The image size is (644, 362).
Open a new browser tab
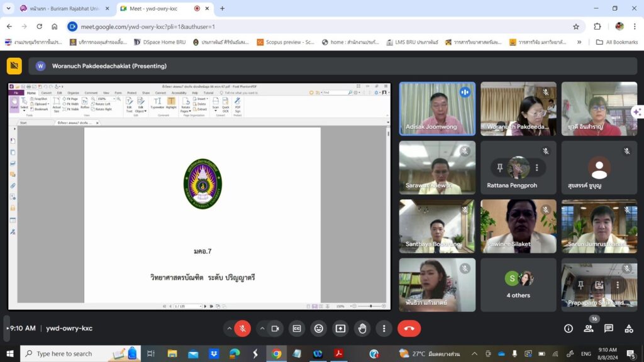coord(222,8)
